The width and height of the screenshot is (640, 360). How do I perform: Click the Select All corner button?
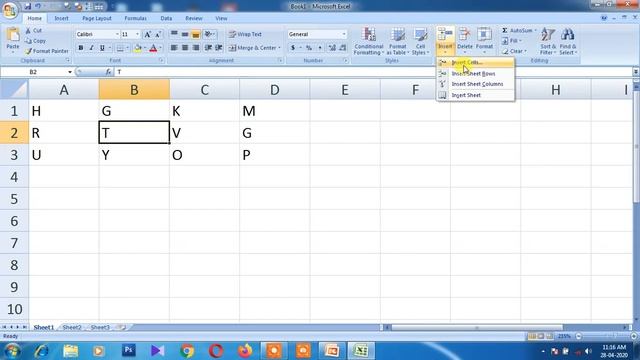point(14,89)
